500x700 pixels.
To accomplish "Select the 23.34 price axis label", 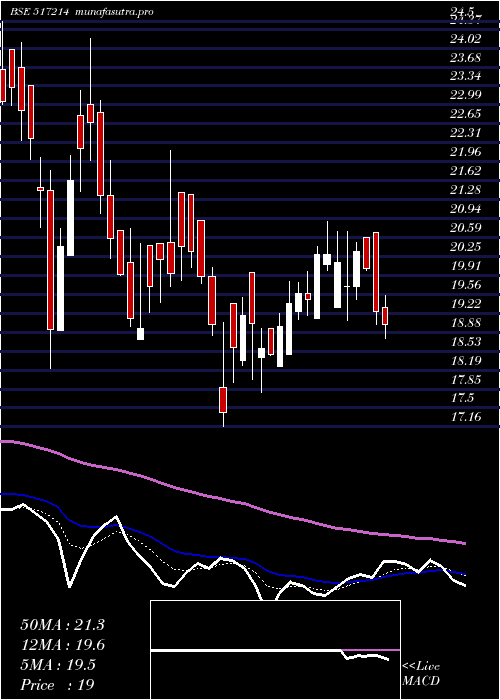I will pyautogui.click(x=466, y=77).
